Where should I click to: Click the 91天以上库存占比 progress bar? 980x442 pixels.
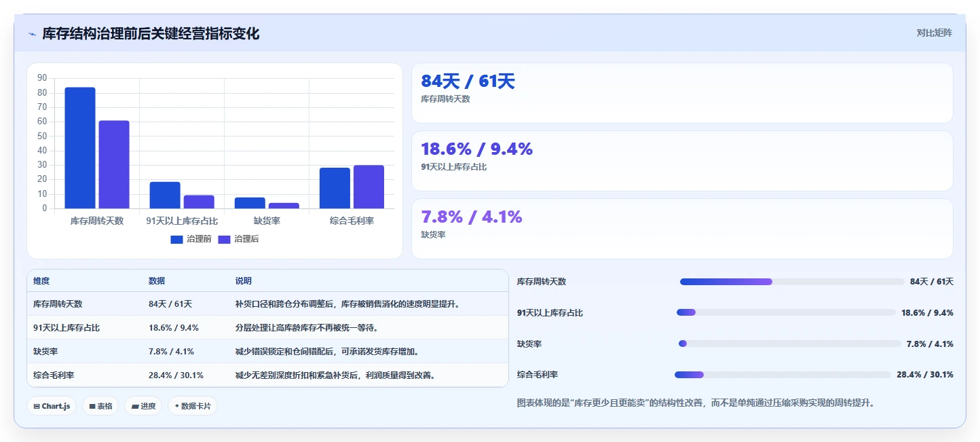tap(786, 312)
